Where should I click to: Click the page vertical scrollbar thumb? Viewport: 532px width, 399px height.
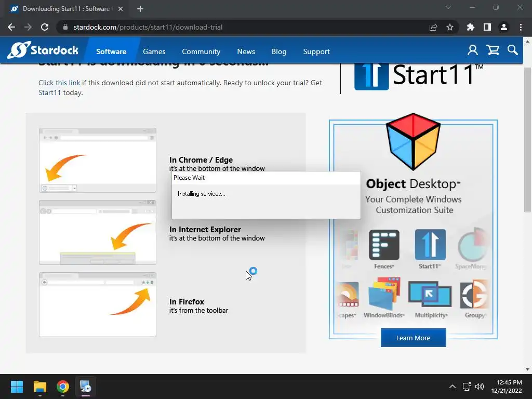click(527, 140)
